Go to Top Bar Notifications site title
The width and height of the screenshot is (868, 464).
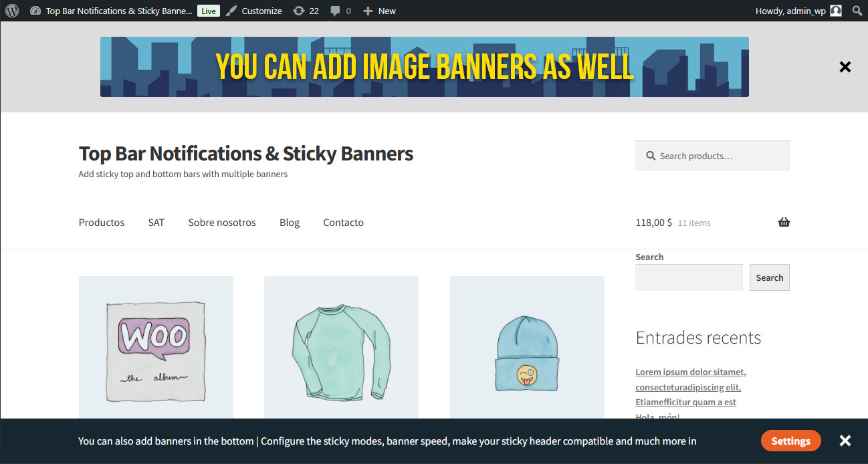tap(246, 154)
